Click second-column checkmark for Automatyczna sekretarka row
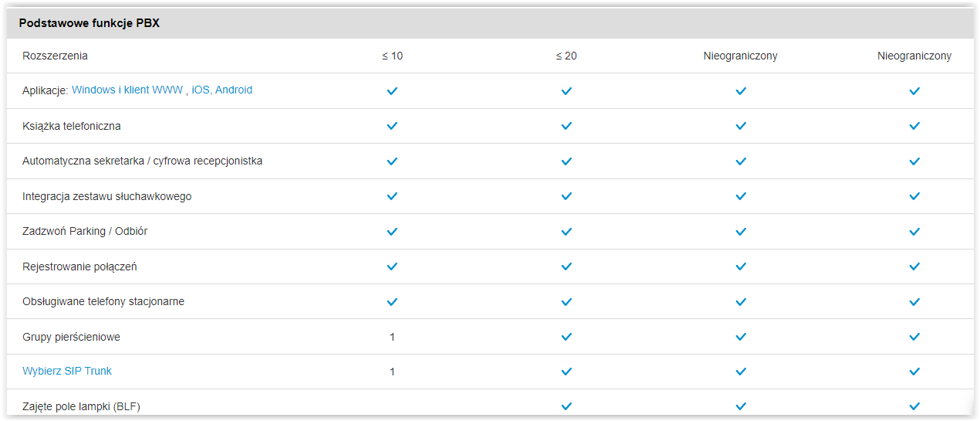Viewport: 980px width, 421px height. (566, 161)
